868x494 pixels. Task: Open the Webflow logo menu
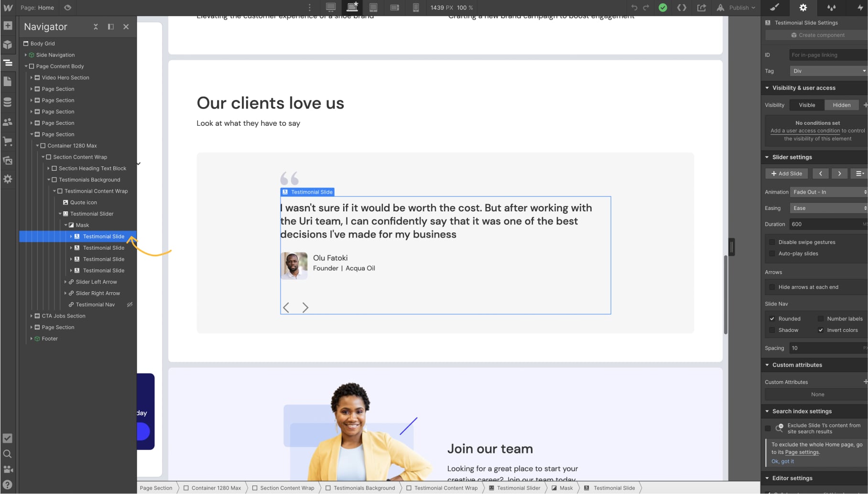pos(8,8)
